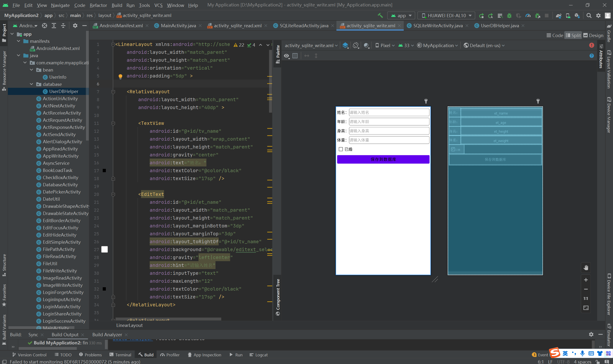
Task: Click the Make Project hammer icon
Action: click(380, 16)
